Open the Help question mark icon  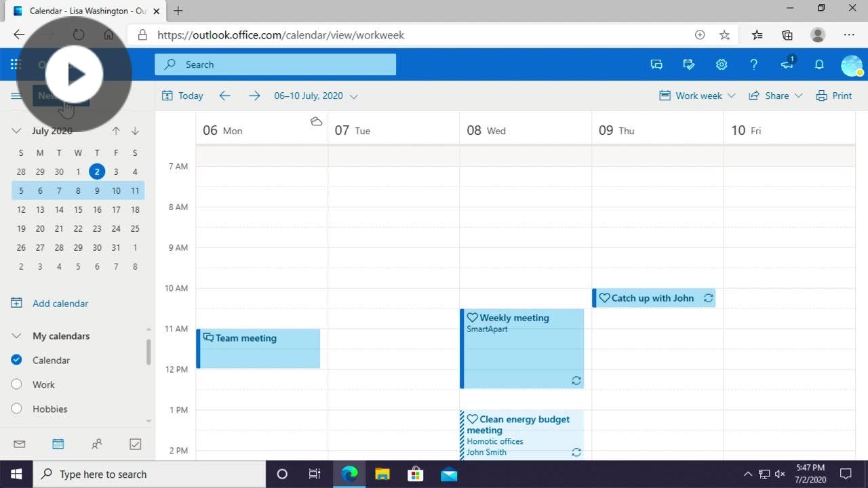pos(754,64)
